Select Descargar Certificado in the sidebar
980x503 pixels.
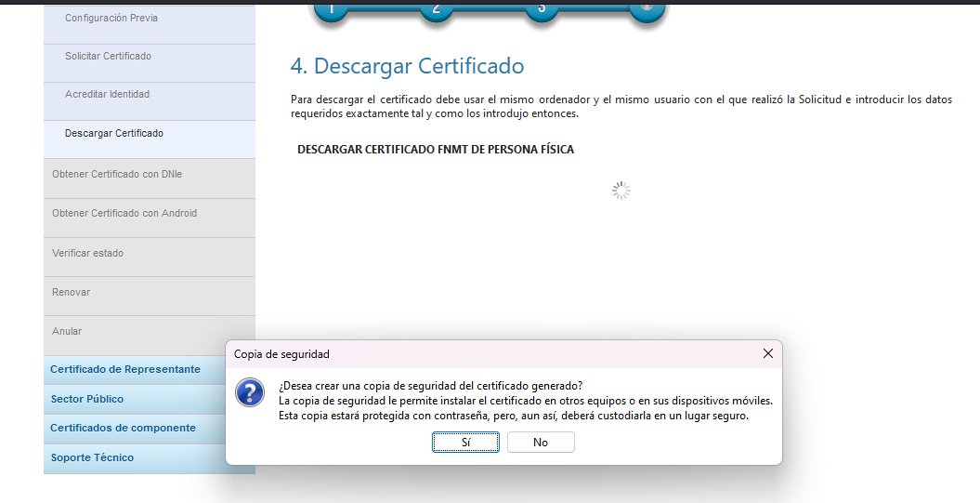[113, 134]
